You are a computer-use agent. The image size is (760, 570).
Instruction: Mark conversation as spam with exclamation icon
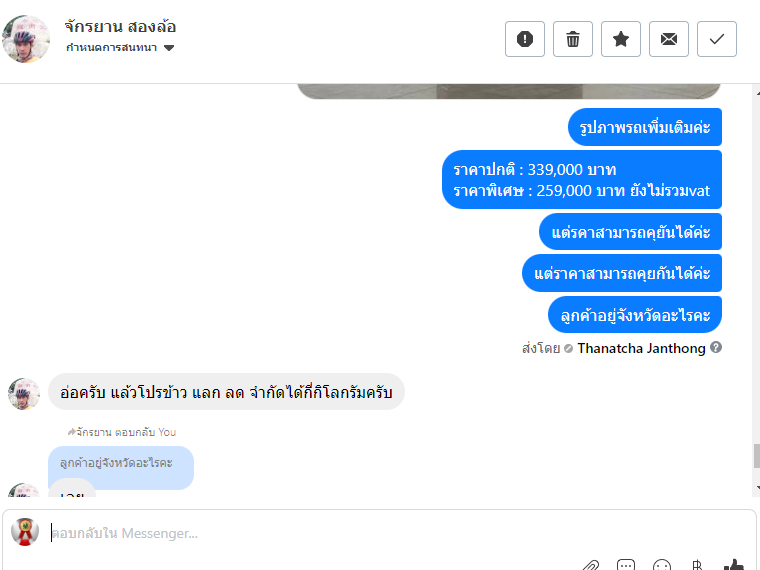tap(524, 39)
